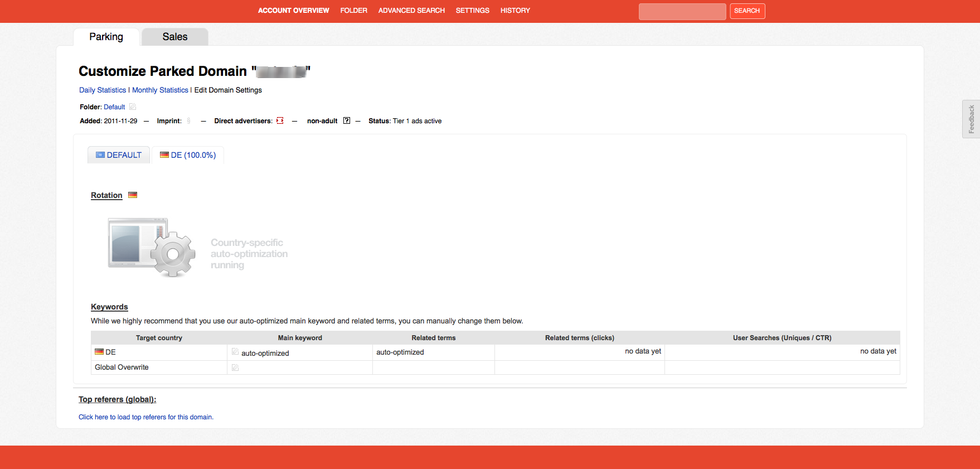The image size is (980, 469).
Task: Open the Monthly Statistics link
Action: [x=160, y=90]
